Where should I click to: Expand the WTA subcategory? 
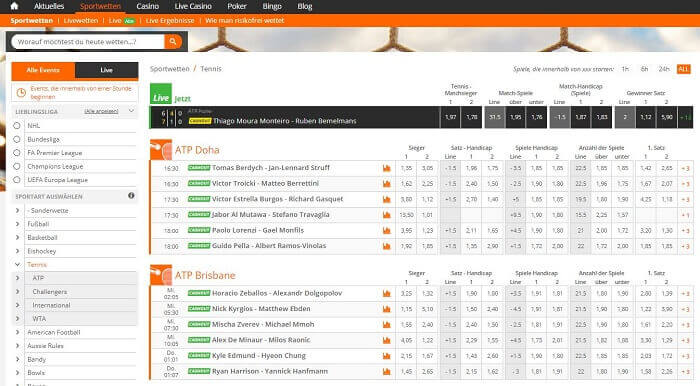click(x=17, y=319)
